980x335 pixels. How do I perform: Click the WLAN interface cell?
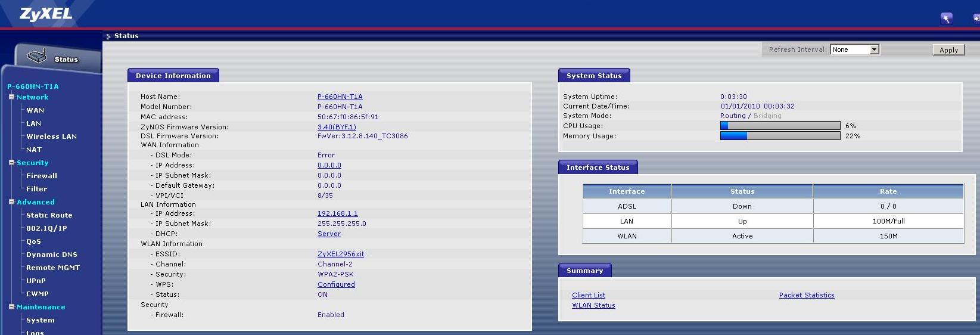627,236
